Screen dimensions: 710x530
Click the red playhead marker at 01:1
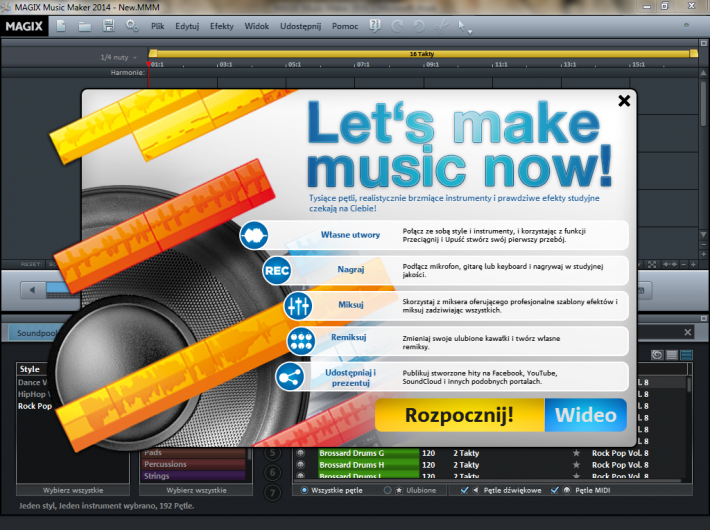149,64
